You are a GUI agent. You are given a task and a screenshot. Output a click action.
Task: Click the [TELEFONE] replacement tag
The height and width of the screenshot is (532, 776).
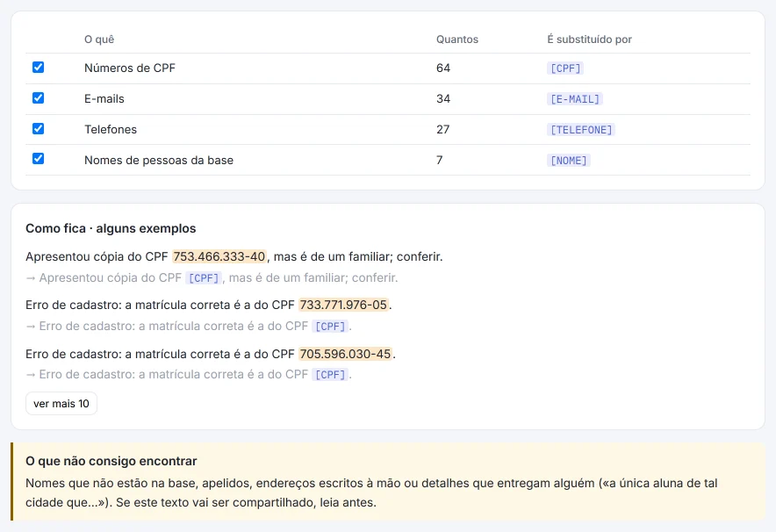point(581,130)
